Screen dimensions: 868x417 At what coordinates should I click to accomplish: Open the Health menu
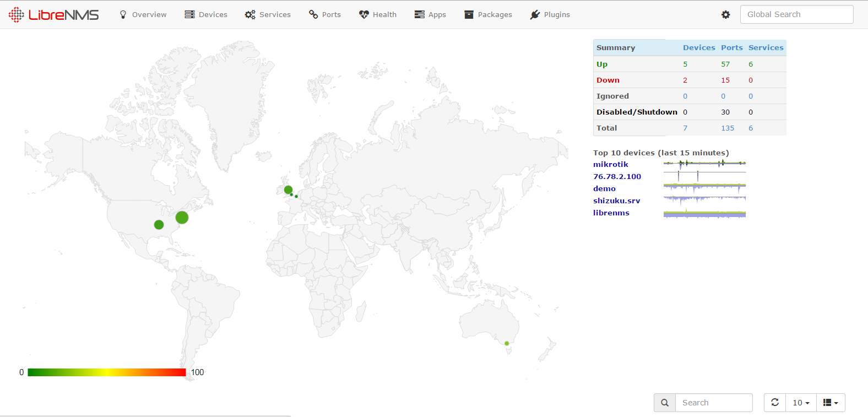tap(378, 14)
